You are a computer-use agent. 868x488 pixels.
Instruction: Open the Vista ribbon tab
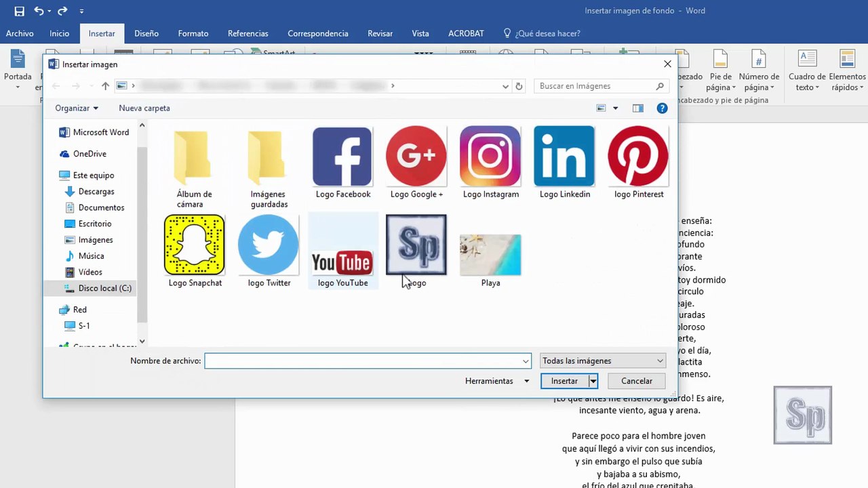pos(420,33)
